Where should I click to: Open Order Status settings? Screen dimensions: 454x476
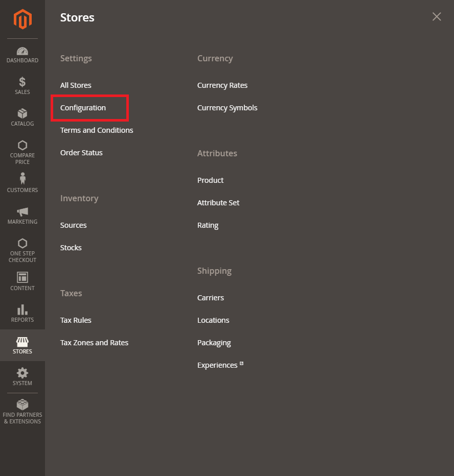(x=81, y=153)
